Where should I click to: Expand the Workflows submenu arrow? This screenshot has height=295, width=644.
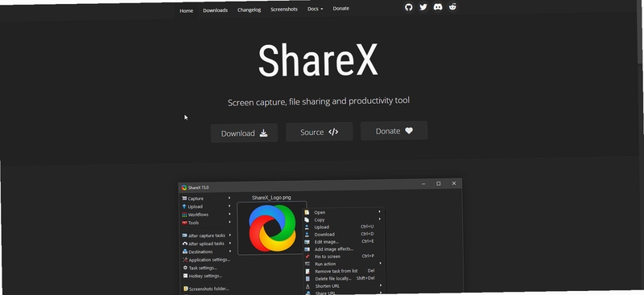click(229, 214)
